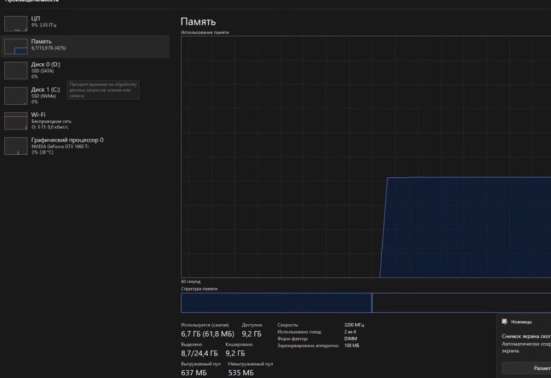Click the Ножницы notification app icon

tap(505, 321)
